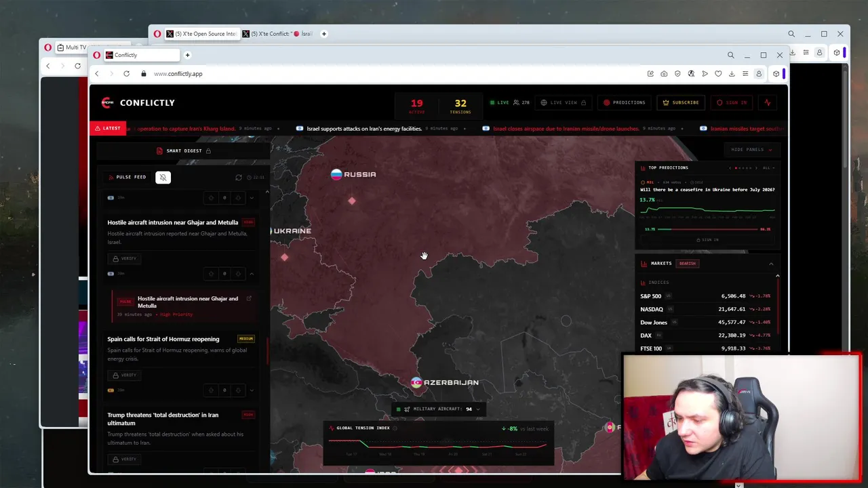
Task: Click the 32 Tensions counter
Action: [460, 106]
